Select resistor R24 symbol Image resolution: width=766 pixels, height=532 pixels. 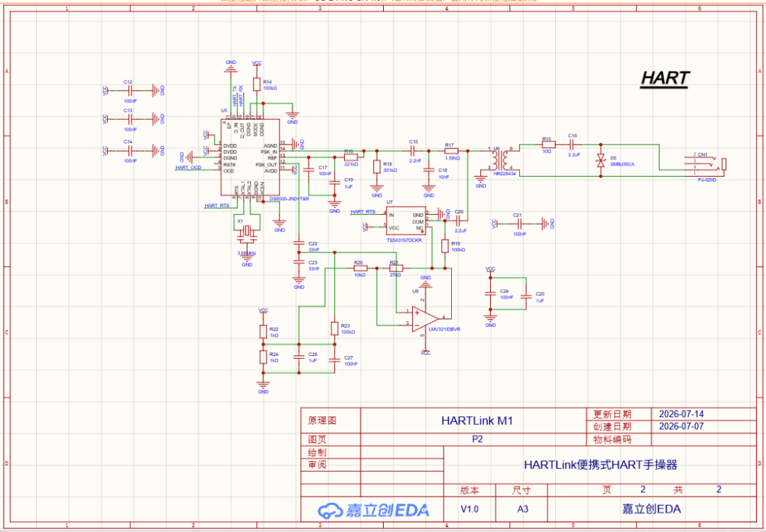[x=263, y=357]
